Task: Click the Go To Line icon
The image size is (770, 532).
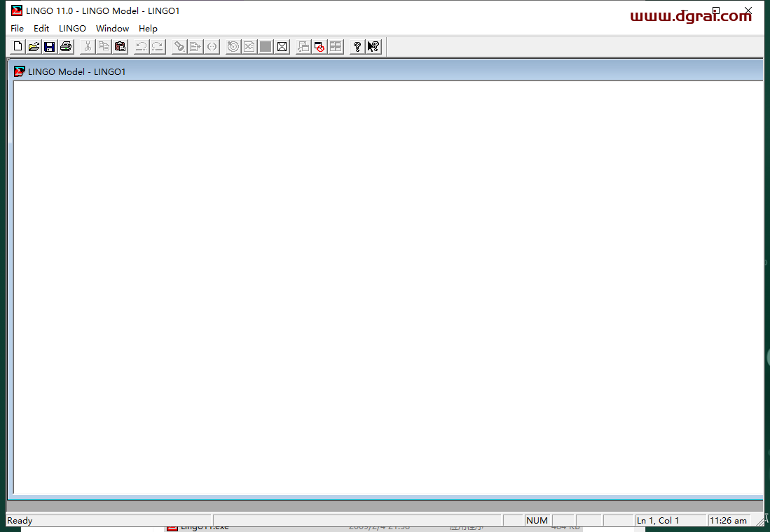Action: pyautogui.click(x=195, y=47)
